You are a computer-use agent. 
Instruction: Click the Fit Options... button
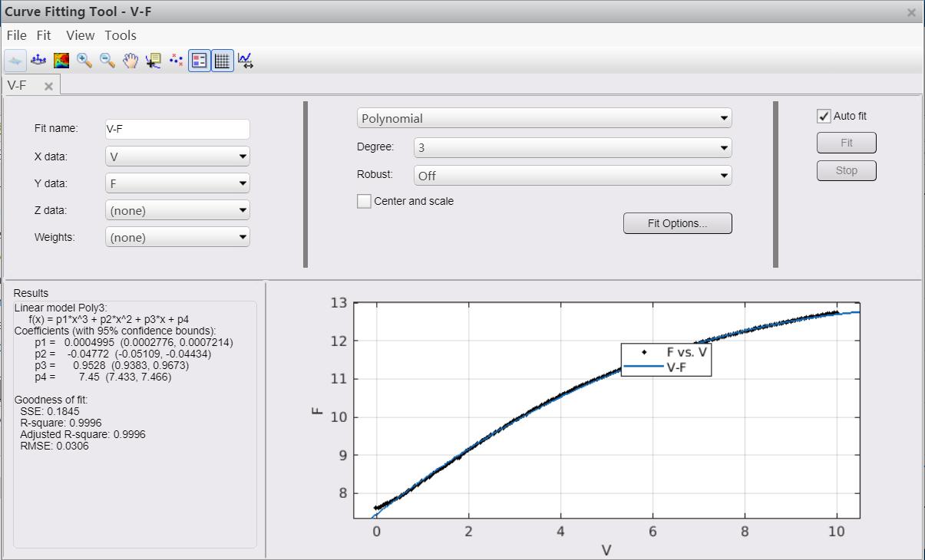(x=677, y=223)
